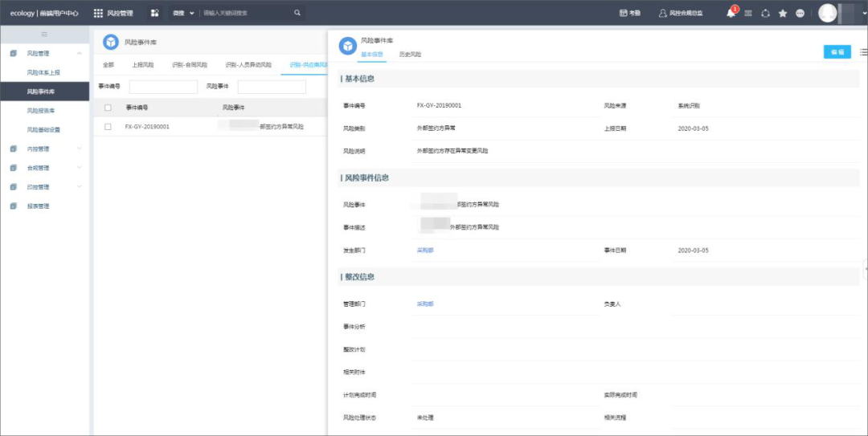The width and height of the screenshot is (868, 436).
Task: Click the 报表管理 sidebar document icon
Action: click(14, 206)
